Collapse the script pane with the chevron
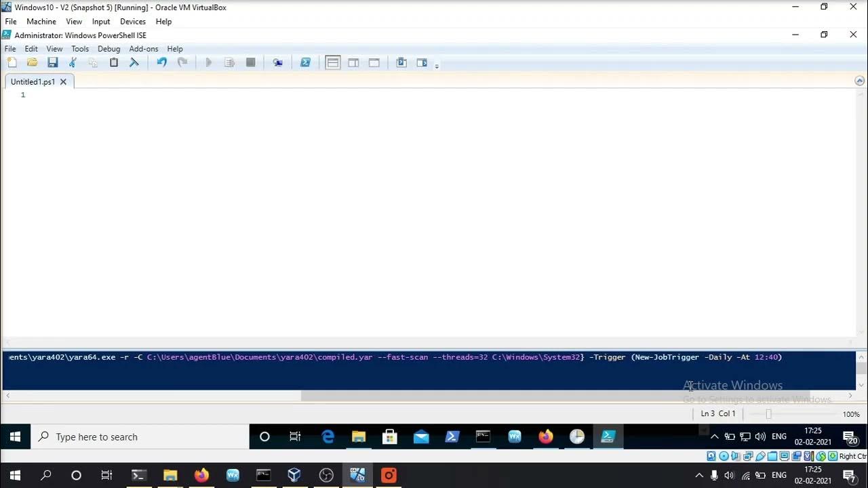This screenshot has height=488, width=868. pyautogui.click(x=859, y=81)
